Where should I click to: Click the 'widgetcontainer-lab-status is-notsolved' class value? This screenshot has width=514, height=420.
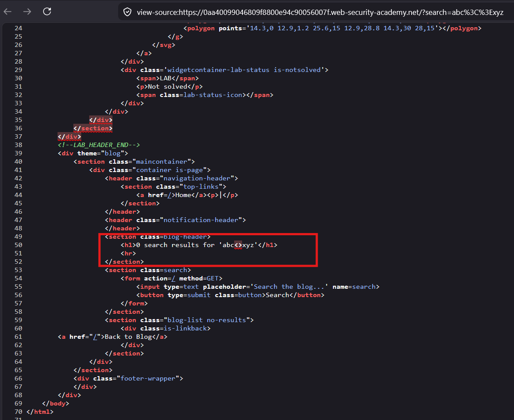pyautogui.click(x=244, y=70)
